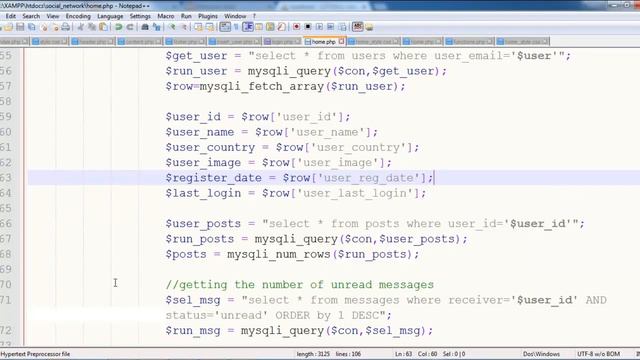The height and width of the screenshot is (360, 640).
Task: Click 'Hypertext Preprocessor file' in status bar
Action: tap(36, 354)
